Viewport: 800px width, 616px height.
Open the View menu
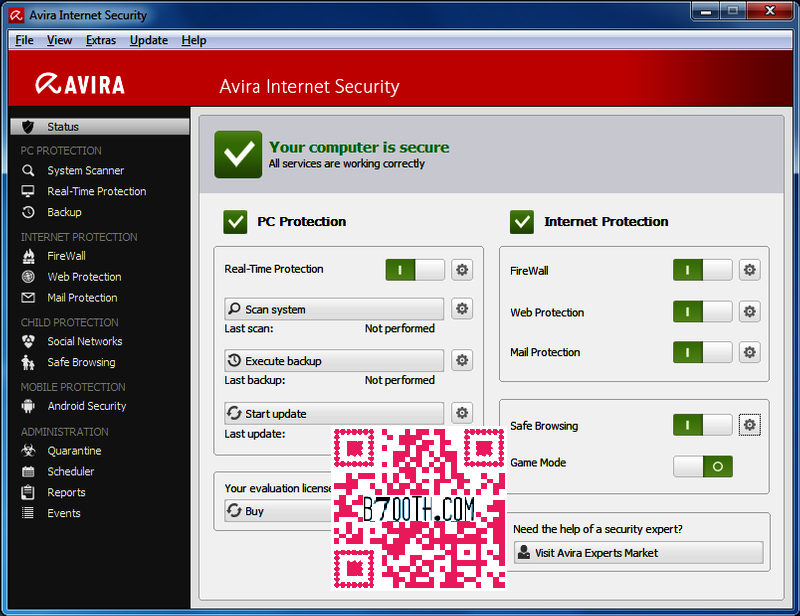(59, 40)
